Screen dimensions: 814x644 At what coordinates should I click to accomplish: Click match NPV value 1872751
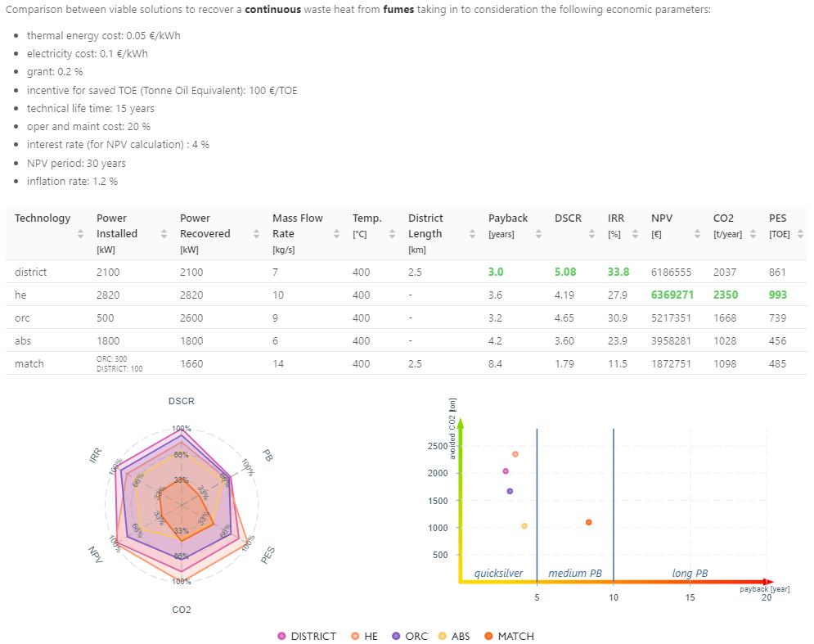click(671, 363)
